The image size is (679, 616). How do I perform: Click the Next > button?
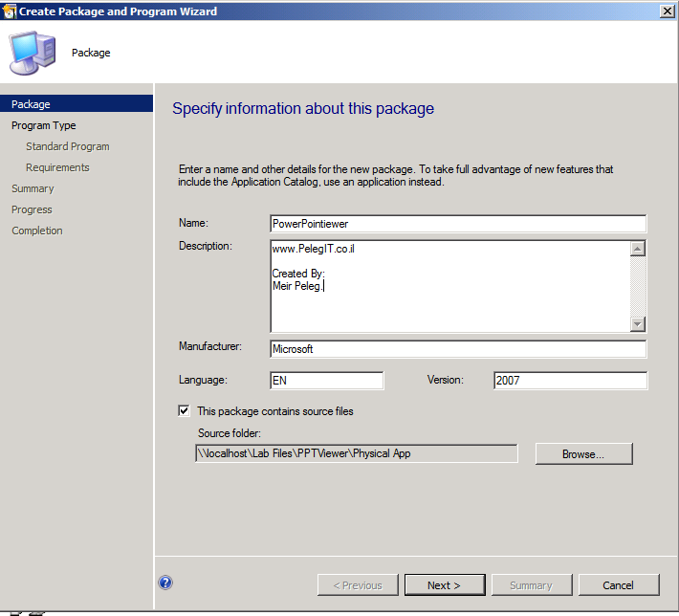445,585
